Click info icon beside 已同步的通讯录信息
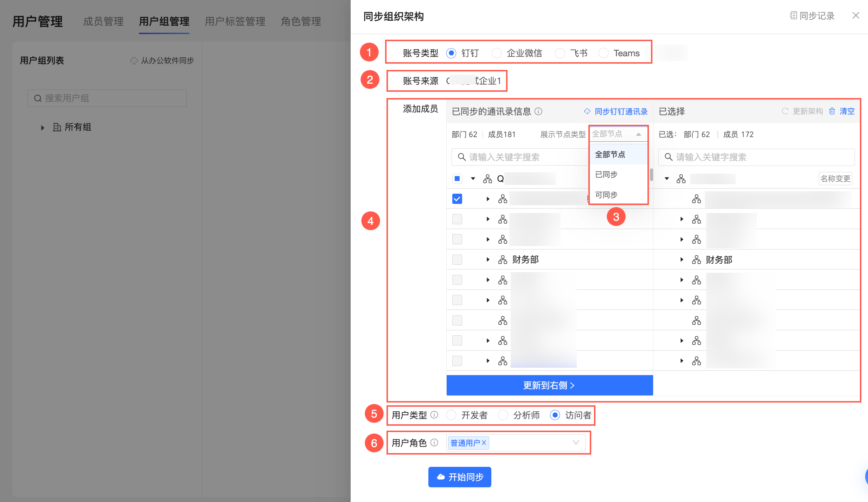Viewport: 868px width, 502px height. tap(538, 111)
